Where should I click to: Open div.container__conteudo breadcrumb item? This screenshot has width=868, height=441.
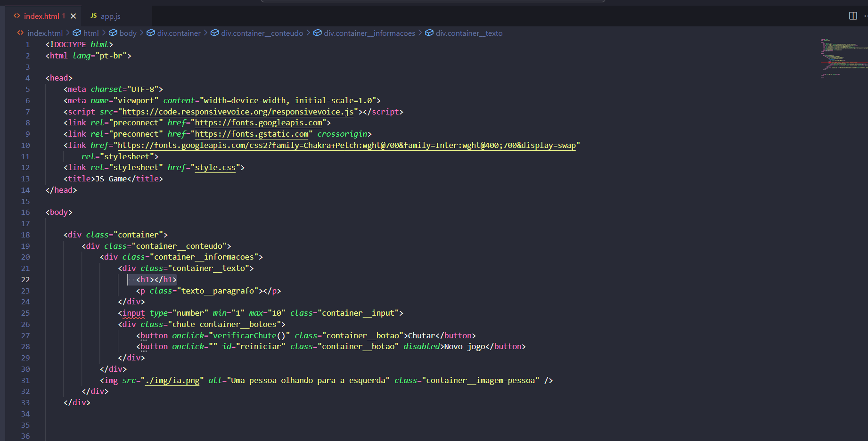pyautogui.click(x=262, y=33)
